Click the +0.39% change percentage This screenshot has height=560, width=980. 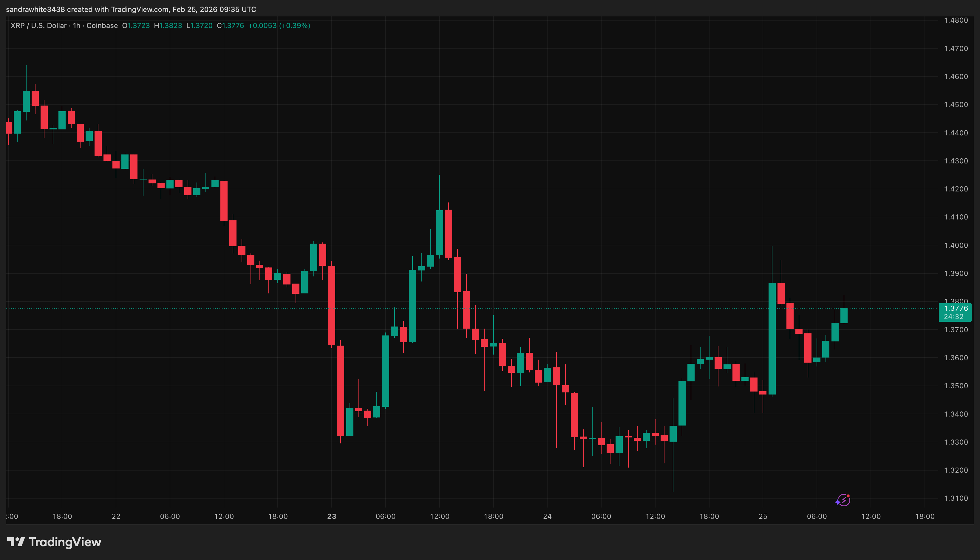295,25
